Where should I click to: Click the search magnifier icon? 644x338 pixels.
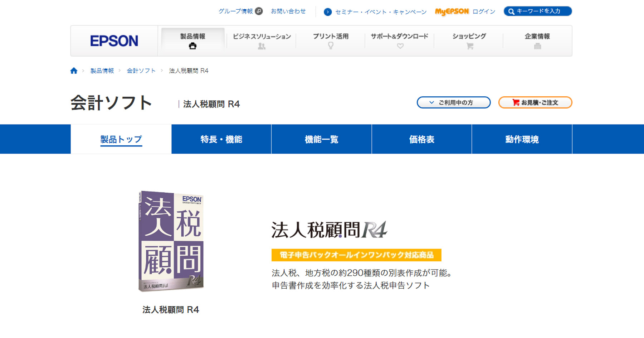click(511, 11)
